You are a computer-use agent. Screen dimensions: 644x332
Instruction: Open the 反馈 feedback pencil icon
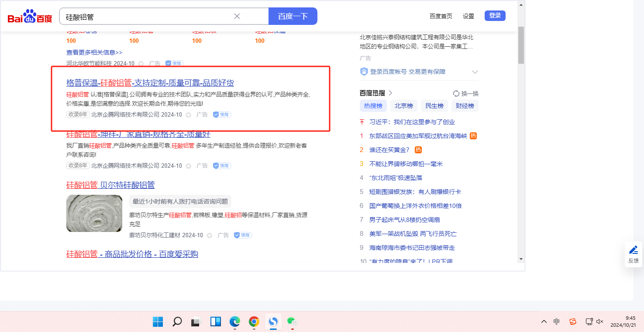pyautogui.click(x=633, y=250)
